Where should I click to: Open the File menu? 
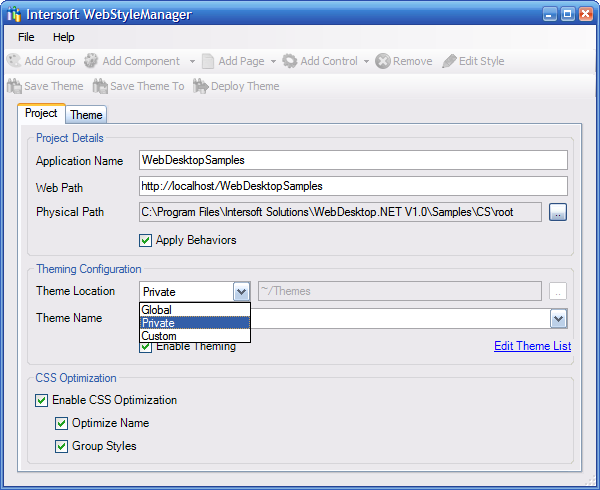click(x=26, y=37)
